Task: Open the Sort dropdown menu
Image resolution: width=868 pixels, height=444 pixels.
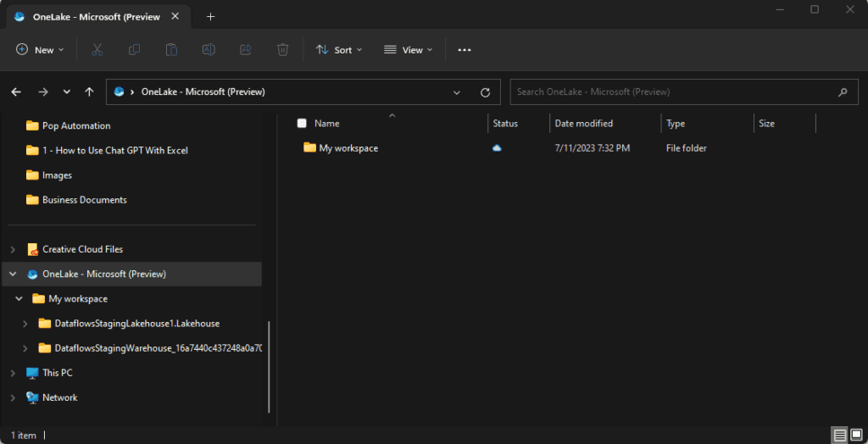Action: [339, 50]
